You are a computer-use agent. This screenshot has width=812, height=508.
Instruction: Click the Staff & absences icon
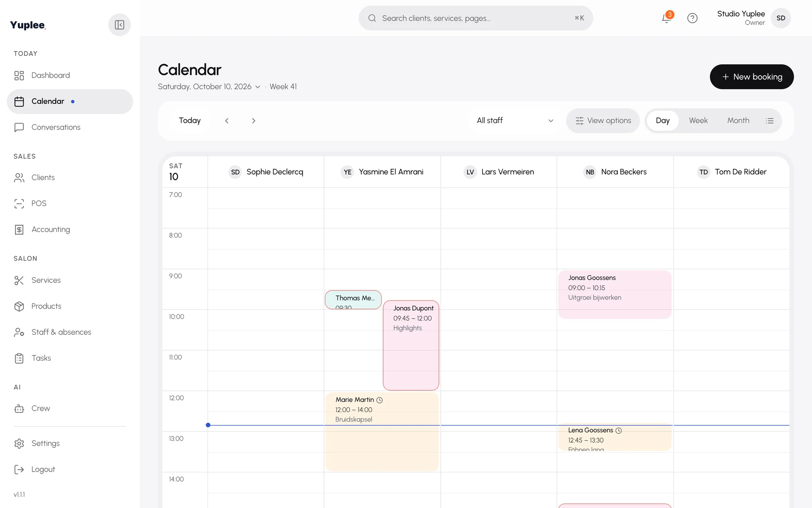tap(19, 332)
